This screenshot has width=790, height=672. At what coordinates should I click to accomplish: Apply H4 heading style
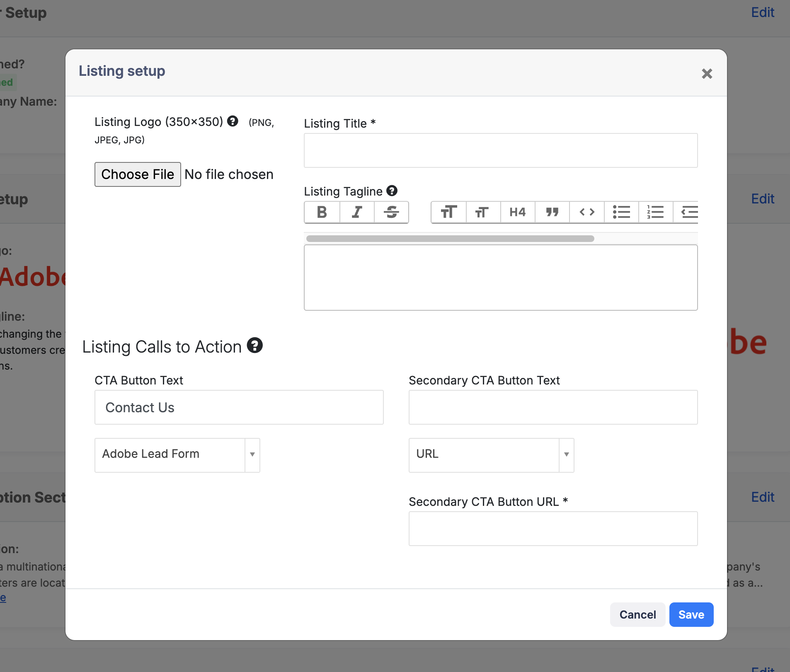point(517,212)
